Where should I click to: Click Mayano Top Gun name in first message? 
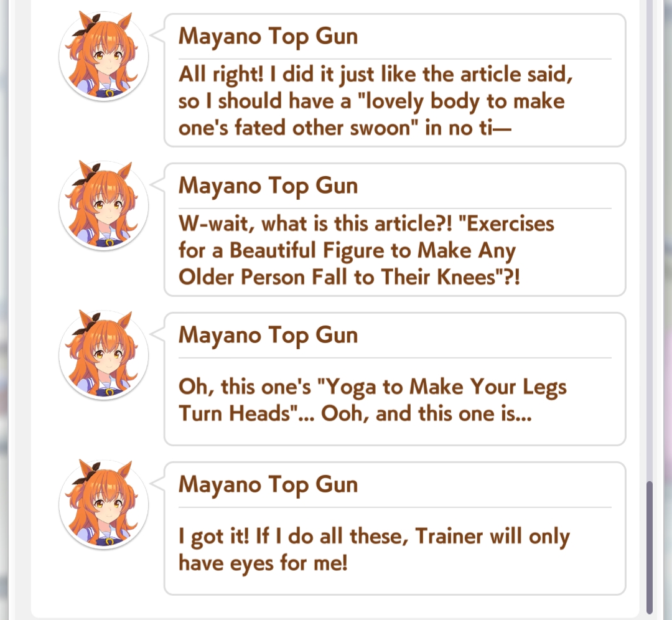(268, 36)
